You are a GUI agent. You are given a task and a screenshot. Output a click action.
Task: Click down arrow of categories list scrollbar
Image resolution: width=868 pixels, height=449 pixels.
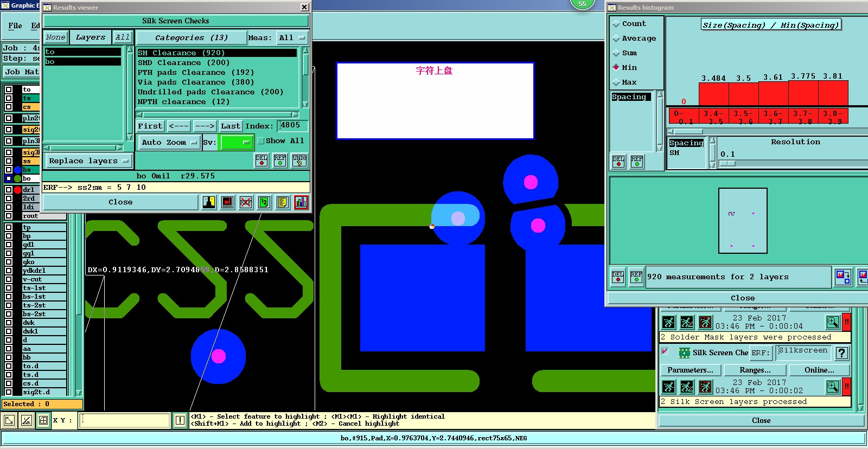[x=305, y=104]
